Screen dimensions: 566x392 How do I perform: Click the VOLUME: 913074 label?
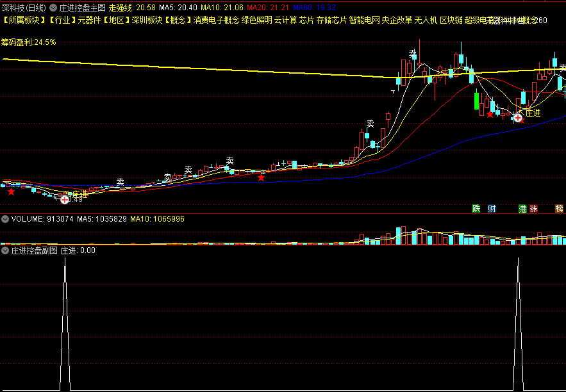(42, 219)
